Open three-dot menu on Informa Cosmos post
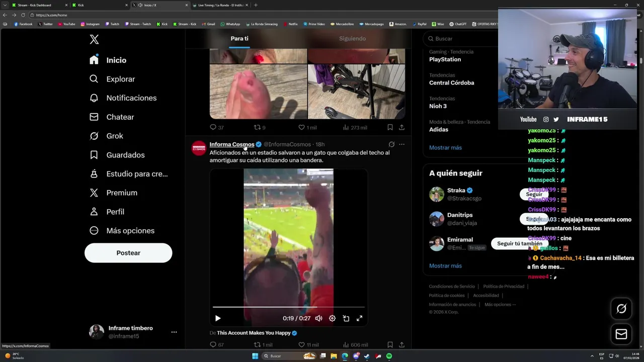Viewport: 644px width, 362px height. click(401, 144)
